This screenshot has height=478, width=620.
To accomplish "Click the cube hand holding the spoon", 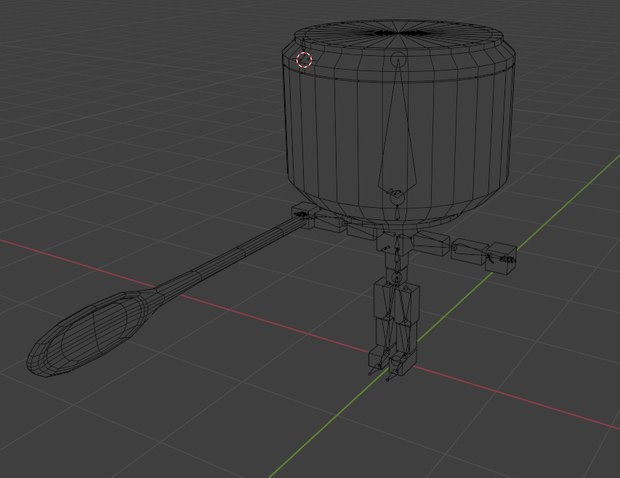I will 304,216.
